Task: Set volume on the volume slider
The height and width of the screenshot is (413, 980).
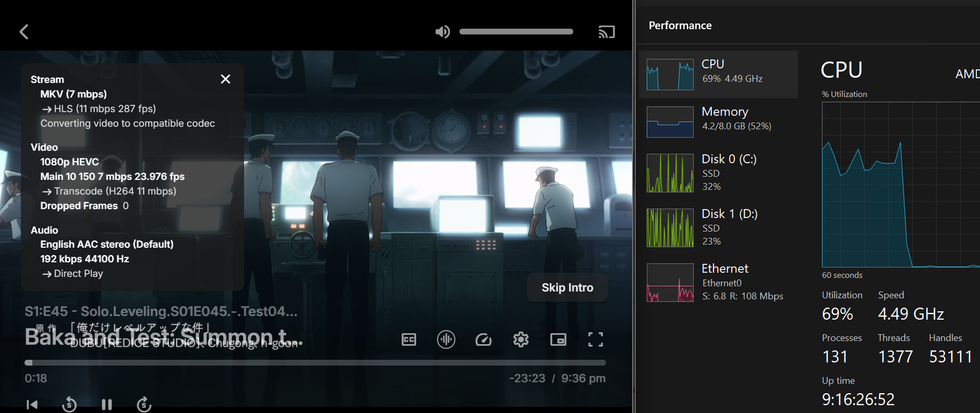Action: tap(516, 32)
